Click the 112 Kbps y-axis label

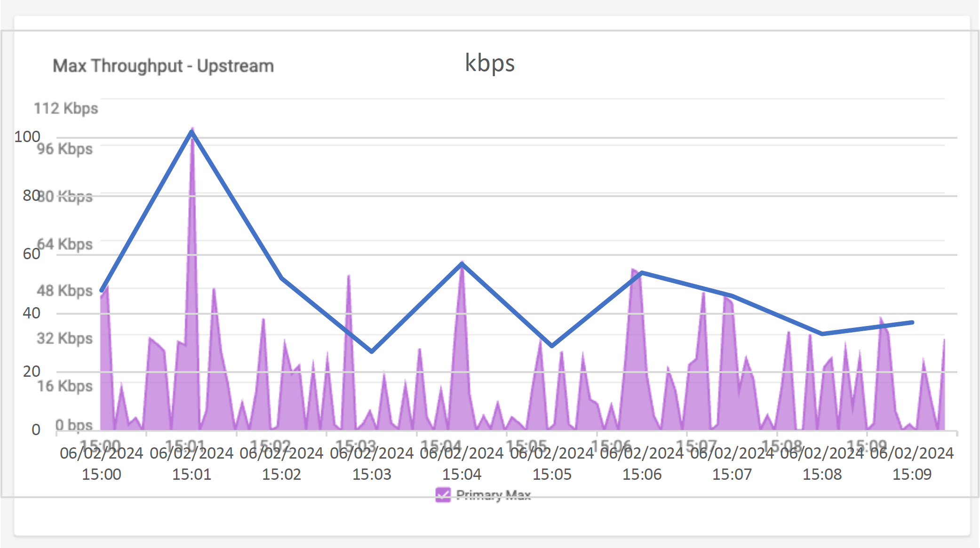(66, 108)
